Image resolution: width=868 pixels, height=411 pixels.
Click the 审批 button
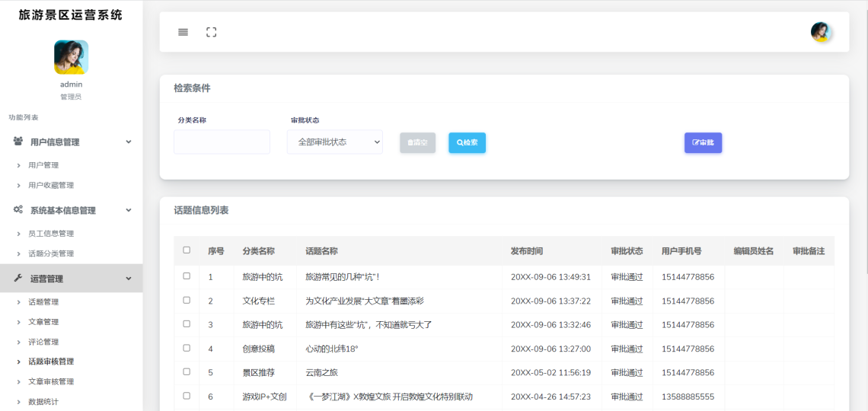tap(703, 143)
